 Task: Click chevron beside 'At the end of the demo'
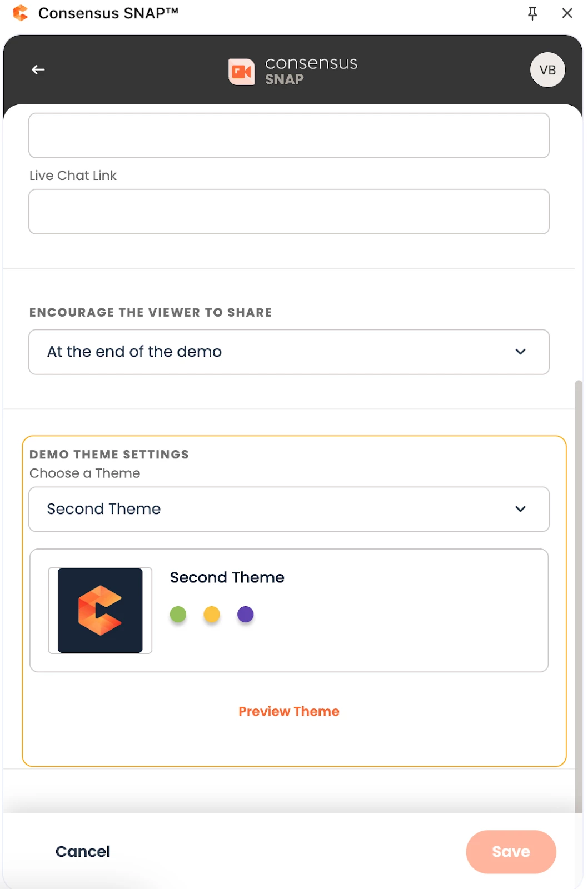[x=520, y=352]
